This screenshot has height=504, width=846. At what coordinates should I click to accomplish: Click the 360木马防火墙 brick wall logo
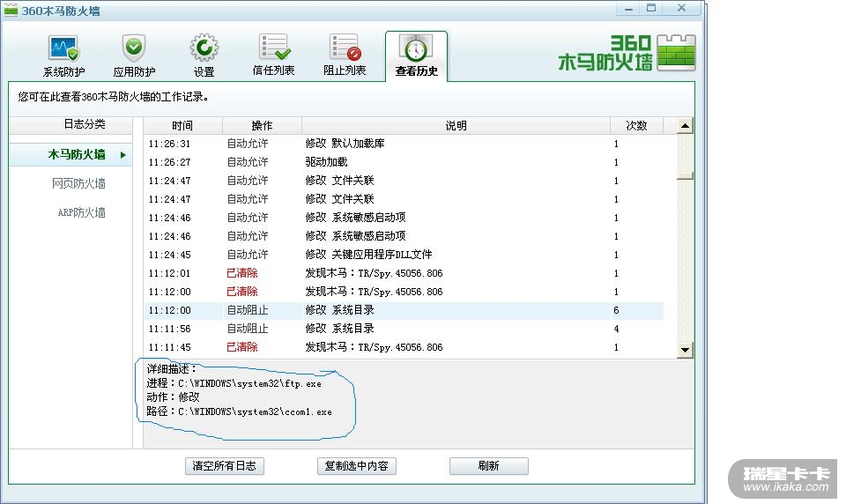click(676, 53)
